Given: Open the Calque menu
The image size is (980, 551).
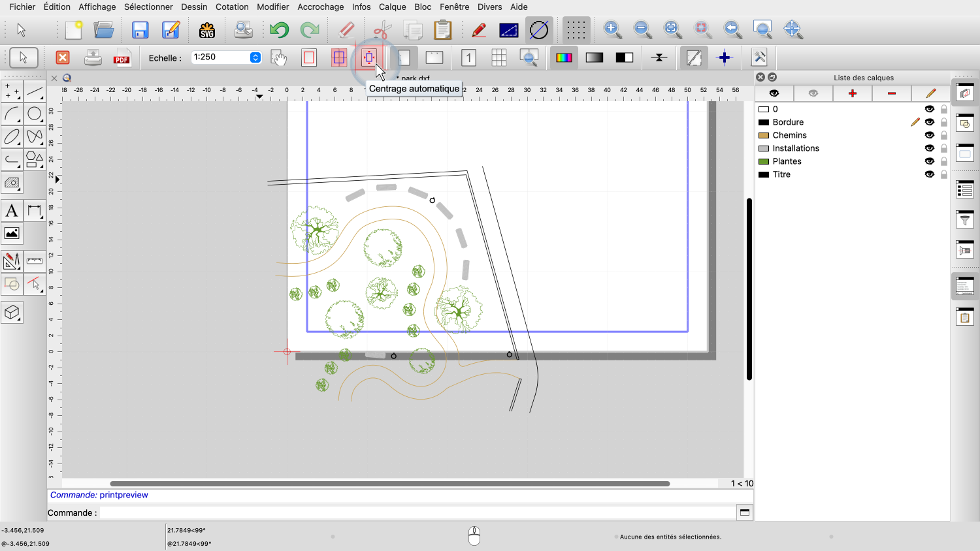Looking at the screenshot, I should (392, 7).
